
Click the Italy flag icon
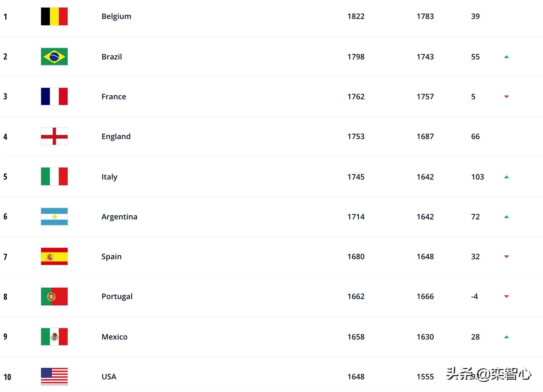pos(54,176)
